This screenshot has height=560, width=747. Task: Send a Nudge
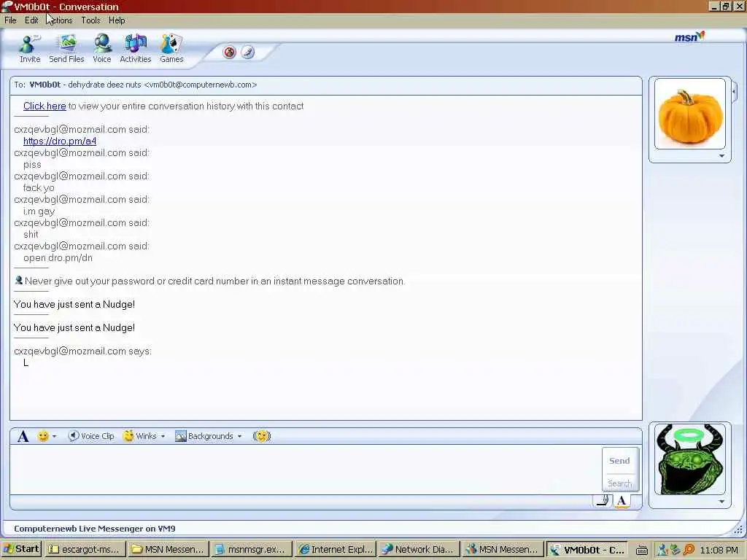(x=262, y=436)
